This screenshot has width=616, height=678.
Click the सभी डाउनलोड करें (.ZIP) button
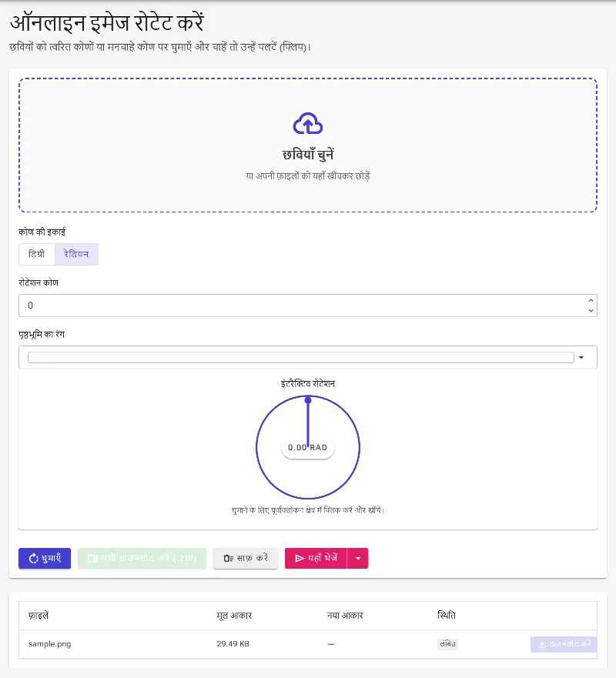point(142,558)
